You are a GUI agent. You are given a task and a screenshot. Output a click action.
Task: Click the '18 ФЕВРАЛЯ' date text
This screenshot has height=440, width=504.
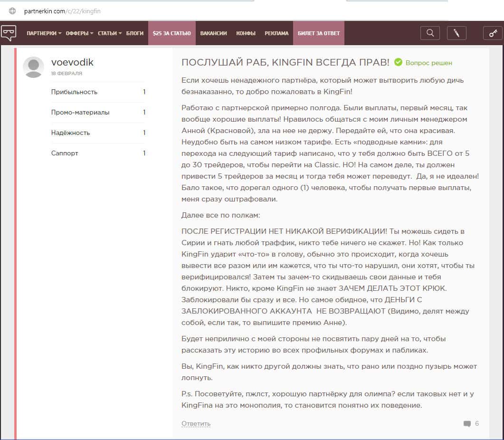pos(67,73)
